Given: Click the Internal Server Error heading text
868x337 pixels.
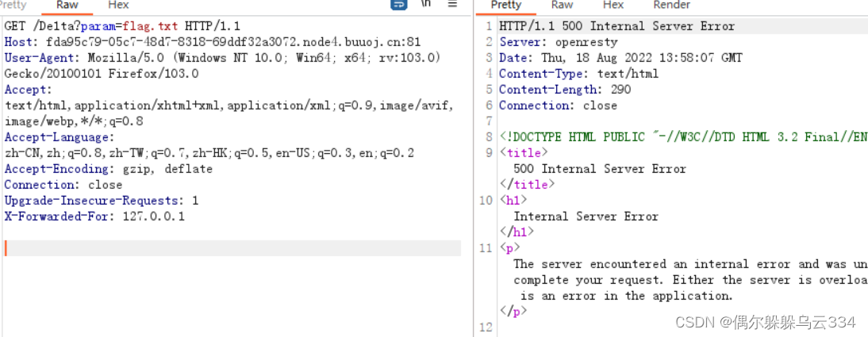Looking at the screenshot, I should 586,216.
